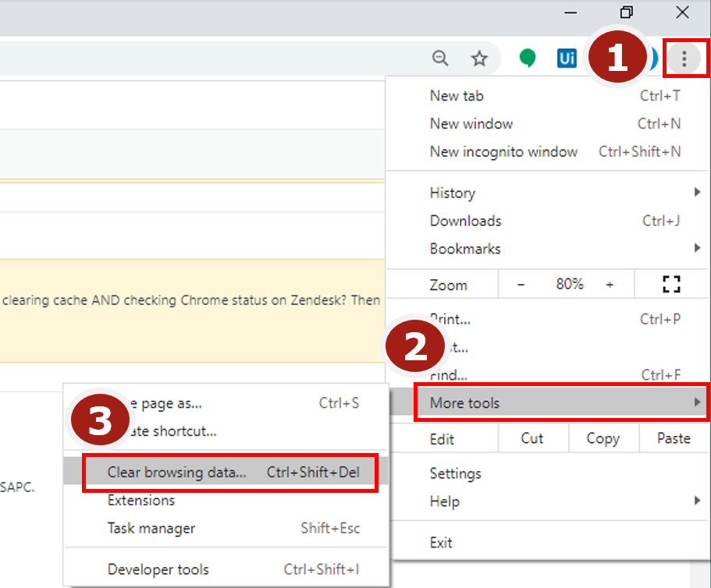The image size is (711, 588).
Task: Decrease zoom with the minus button
Action: (x=521, y=285)
